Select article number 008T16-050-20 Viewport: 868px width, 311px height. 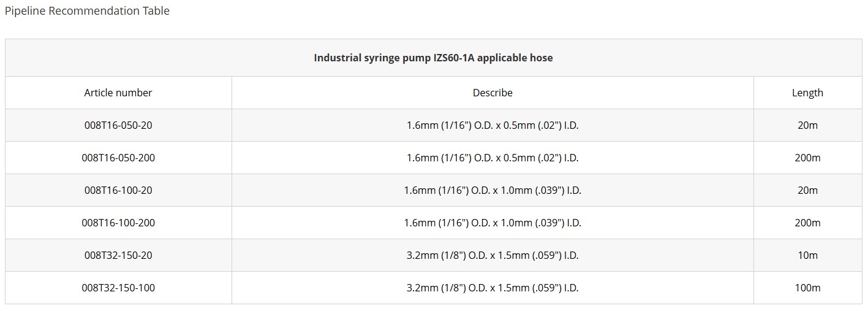pos(118,125)
